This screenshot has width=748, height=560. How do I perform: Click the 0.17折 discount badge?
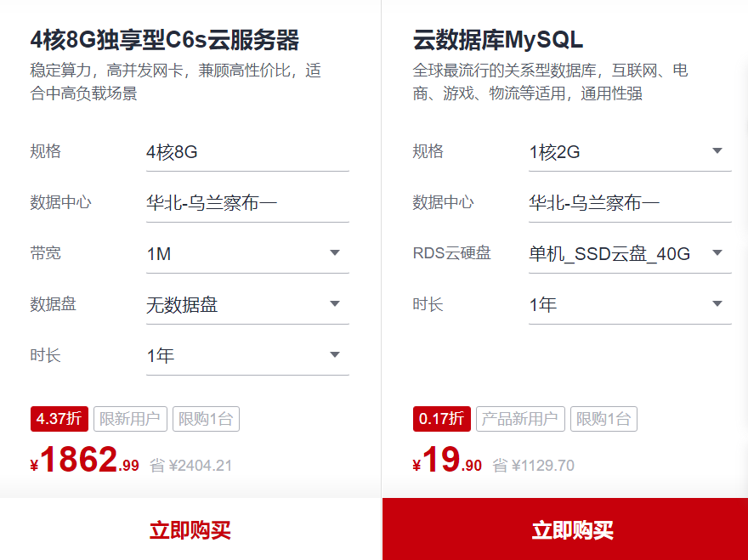tap(441, 419)
